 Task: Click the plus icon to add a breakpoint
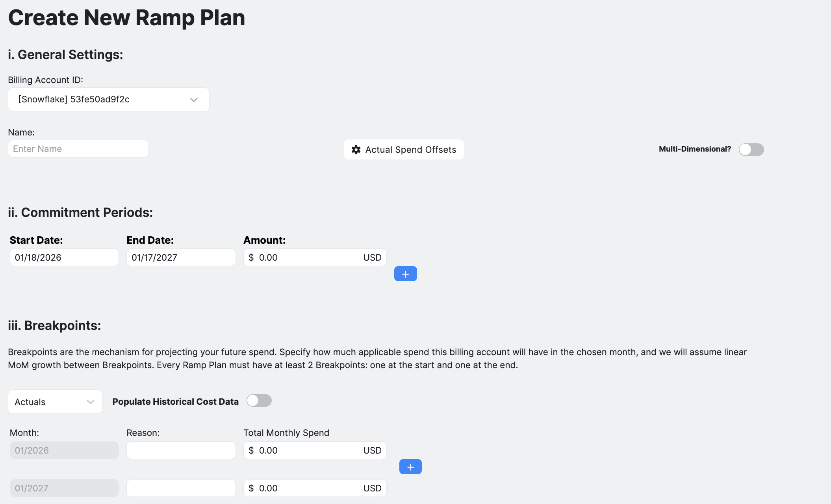point(410,467)
